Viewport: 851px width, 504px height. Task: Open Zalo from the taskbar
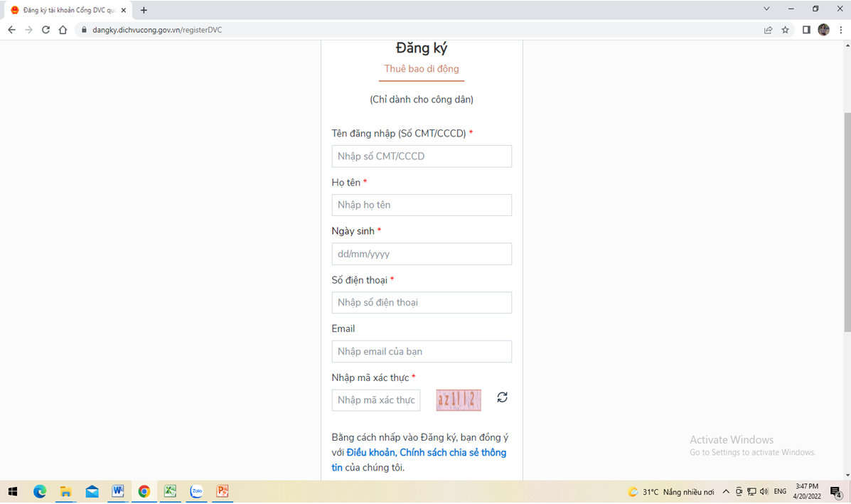point(196,491)
